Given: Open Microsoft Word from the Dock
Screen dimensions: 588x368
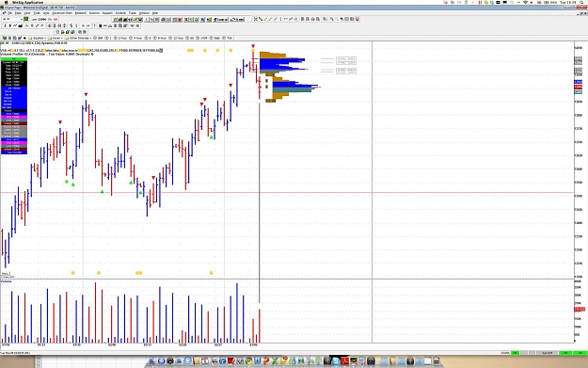Looking at the screenshot, I should (x=257, y=361).
